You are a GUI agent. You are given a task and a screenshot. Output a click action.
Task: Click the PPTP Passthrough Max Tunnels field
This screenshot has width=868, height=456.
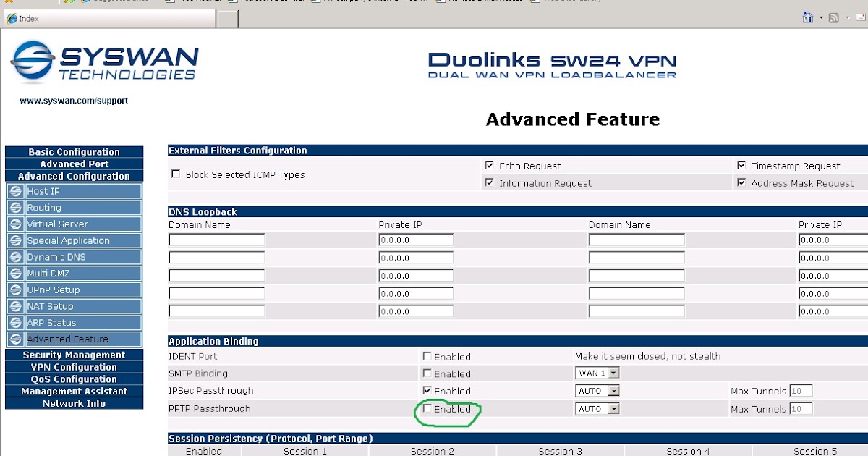801,409
